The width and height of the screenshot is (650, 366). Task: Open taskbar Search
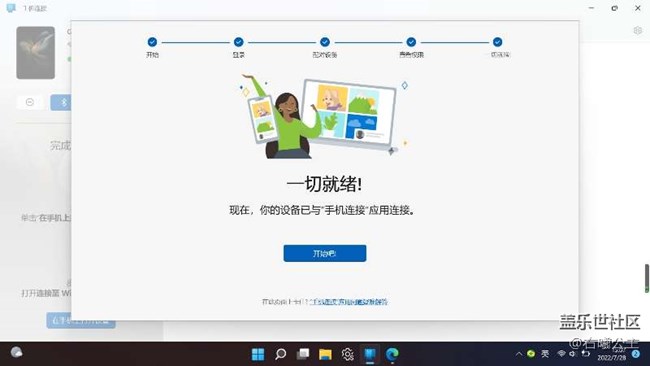[281, 354]
